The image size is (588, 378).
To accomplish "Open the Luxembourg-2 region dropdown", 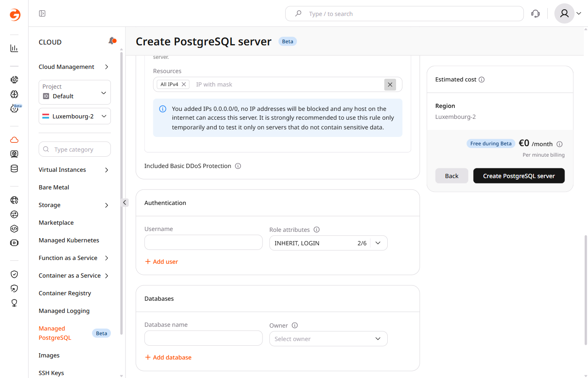I will click(75, 116).
